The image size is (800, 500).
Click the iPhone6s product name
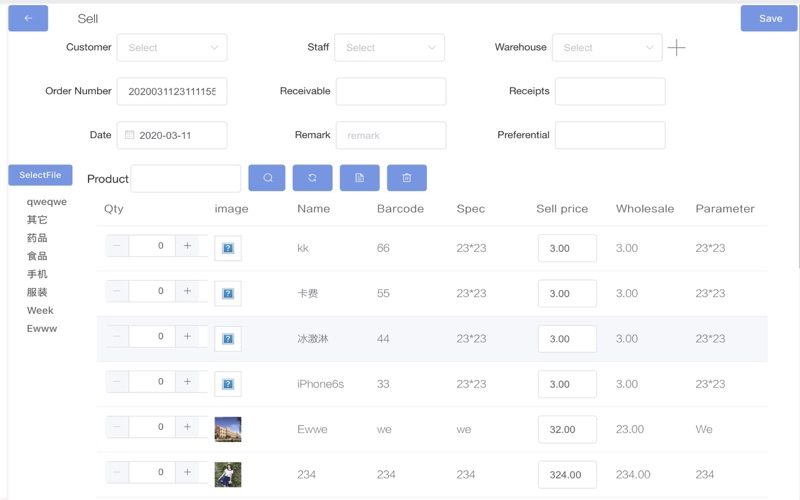(x=320, y=384)
